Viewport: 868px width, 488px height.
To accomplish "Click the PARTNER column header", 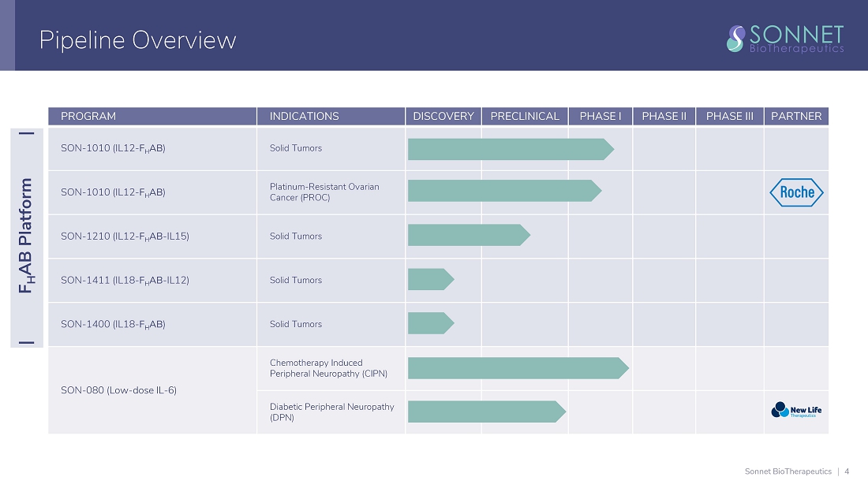I will coord(796,117).
